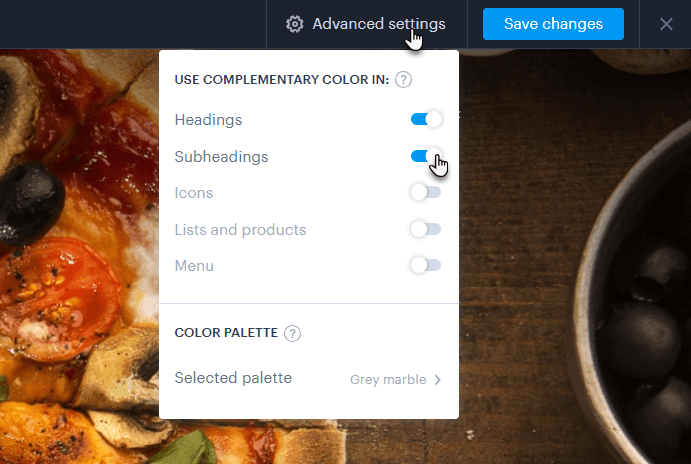Click the Lists and products label

click(240, 229)
